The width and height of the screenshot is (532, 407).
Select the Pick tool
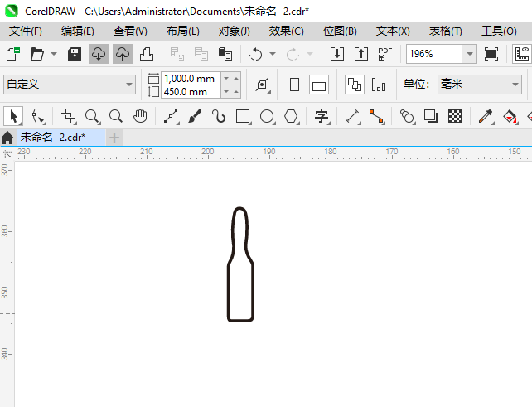pyautogui.click(x=13, y=116)
